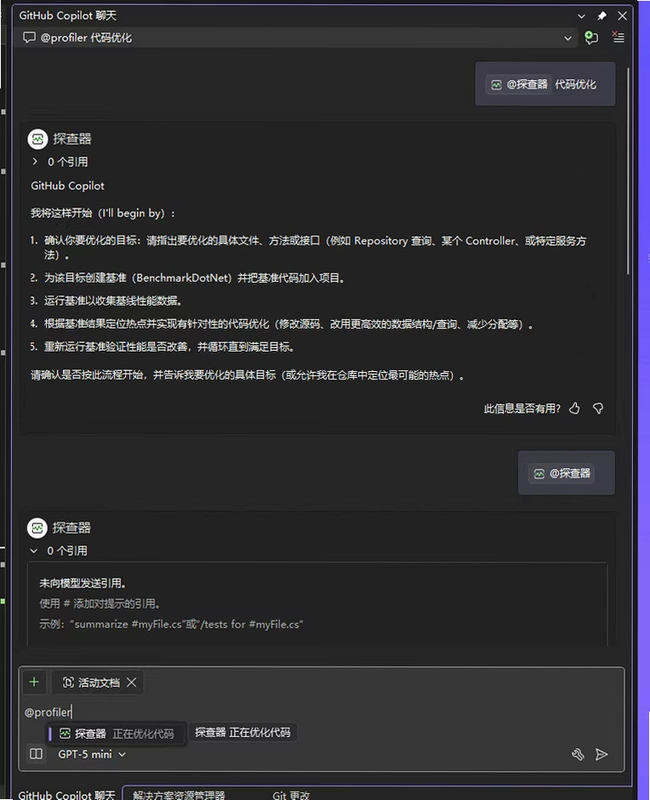The width and height of the screenshot is (650, 800).
Task: Open the prompt library book icon
Action: point(36,754)
